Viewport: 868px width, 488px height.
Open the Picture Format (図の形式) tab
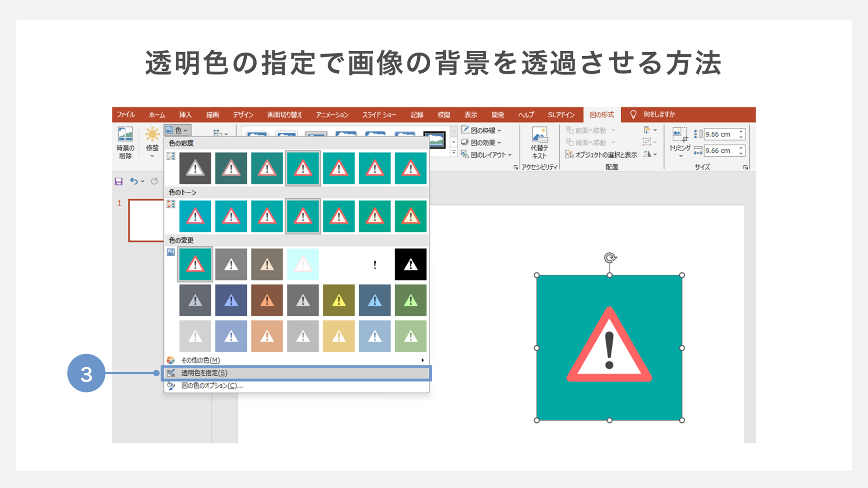pos(602,115)
